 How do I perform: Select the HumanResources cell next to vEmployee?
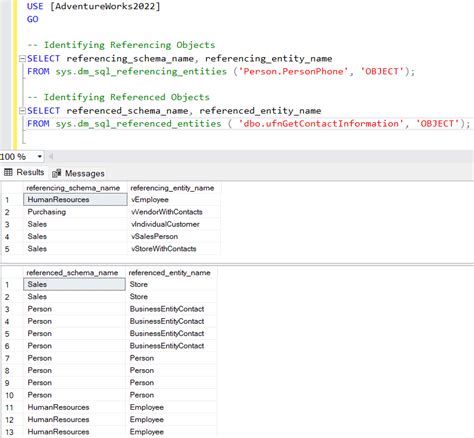click(x=75, y=200)
